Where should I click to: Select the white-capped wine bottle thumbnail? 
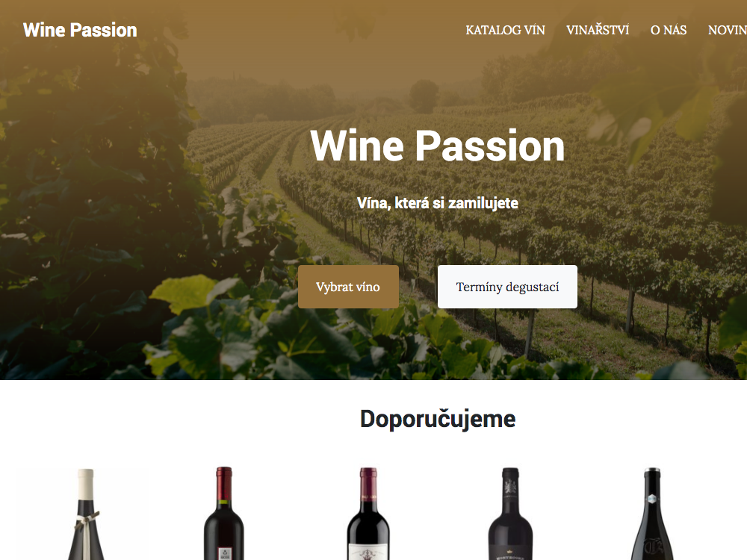86,514
